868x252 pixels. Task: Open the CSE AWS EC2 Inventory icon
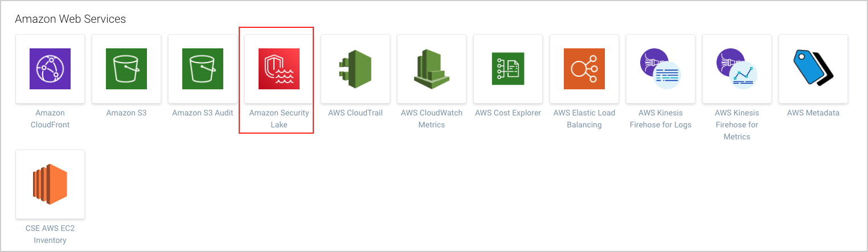(50, 184)
